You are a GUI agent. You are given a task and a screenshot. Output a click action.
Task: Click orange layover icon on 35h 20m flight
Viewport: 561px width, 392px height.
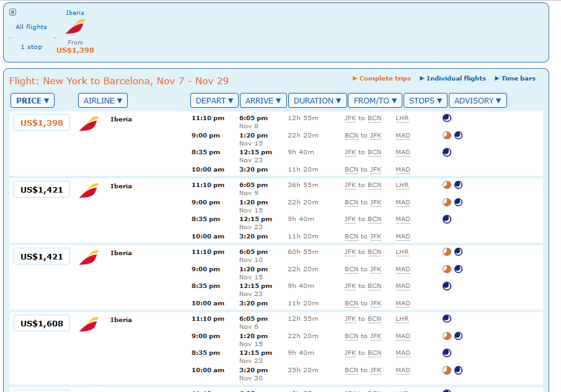coord(447,370)
